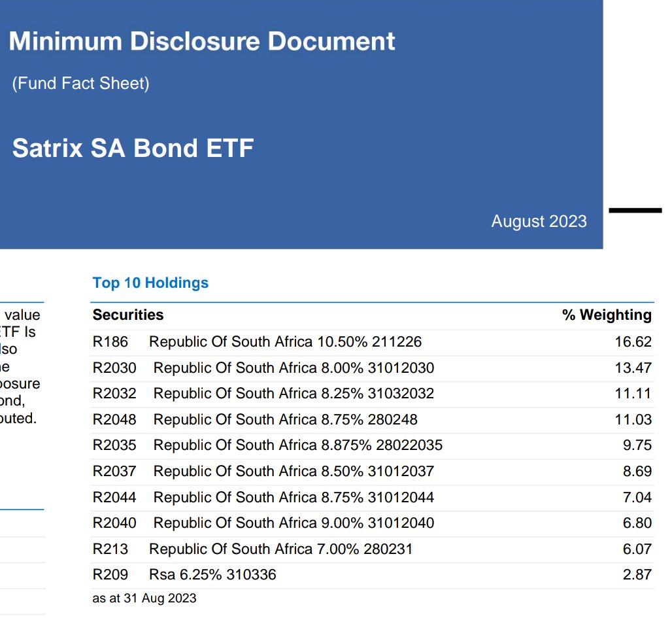The image size is (672, 622).
Task: Click the 'August 2023' date text
Action: 539,221
